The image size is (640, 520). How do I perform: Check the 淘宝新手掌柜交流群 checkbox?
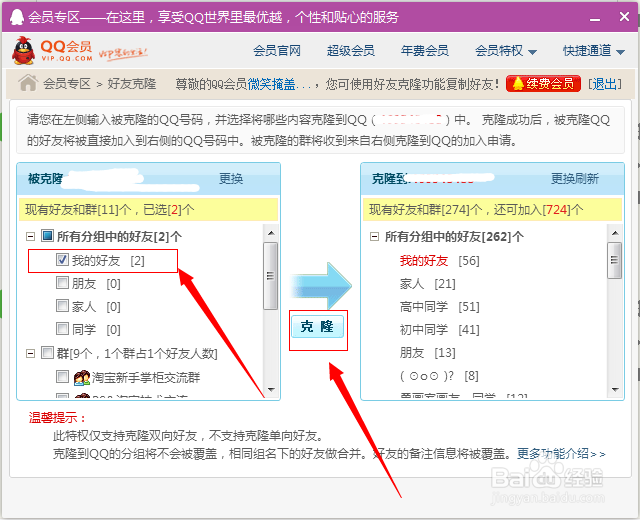(x=62, y=376)
